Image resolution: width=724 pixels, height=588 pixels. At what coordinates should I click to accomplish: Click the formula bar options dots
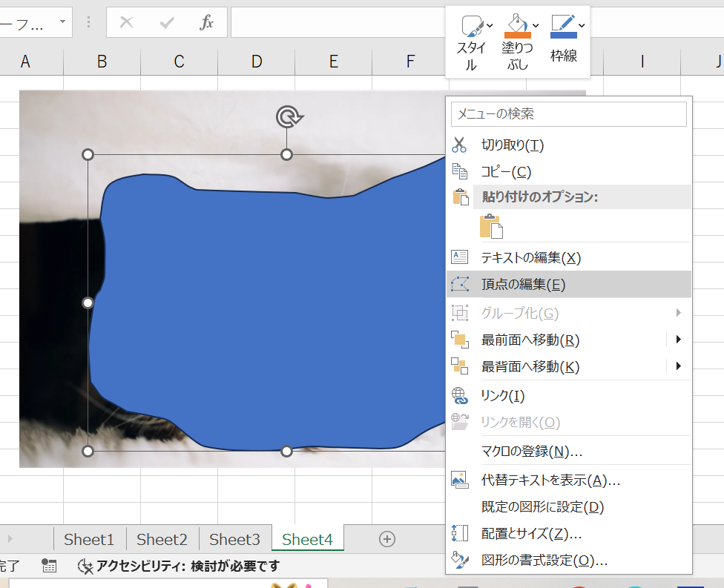pos(89,22)
